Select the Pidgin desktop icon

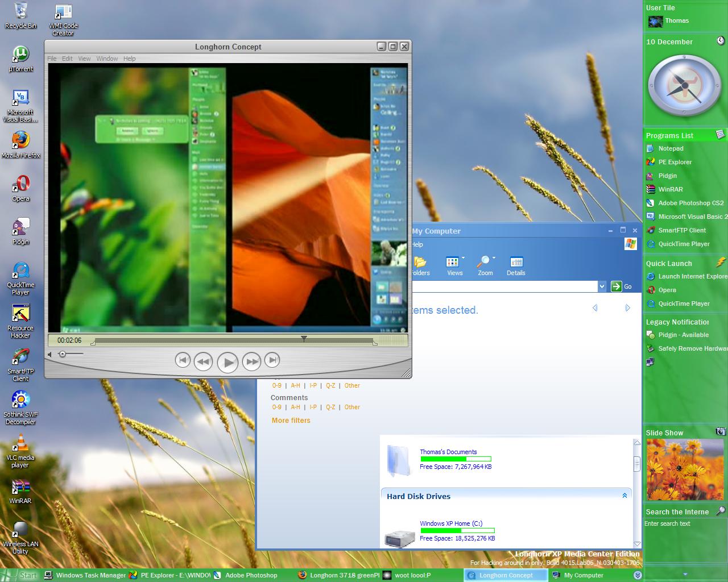click(20, 231)
